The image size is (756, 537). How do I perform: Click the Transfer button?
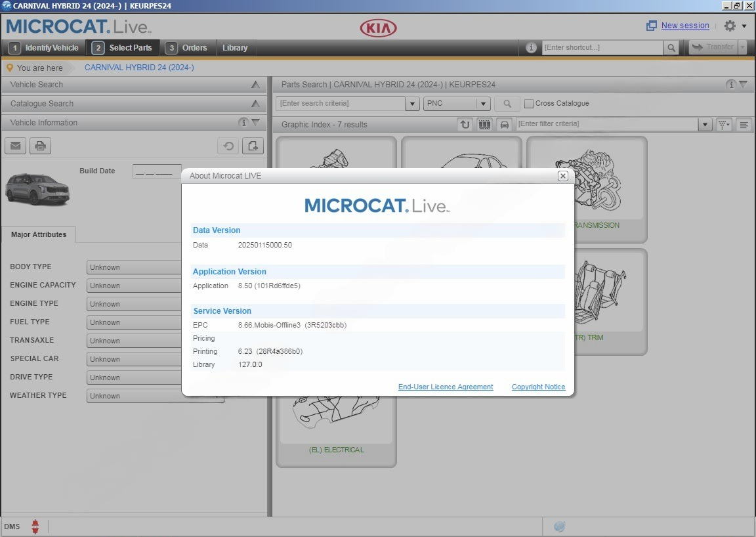click(713, 47)
